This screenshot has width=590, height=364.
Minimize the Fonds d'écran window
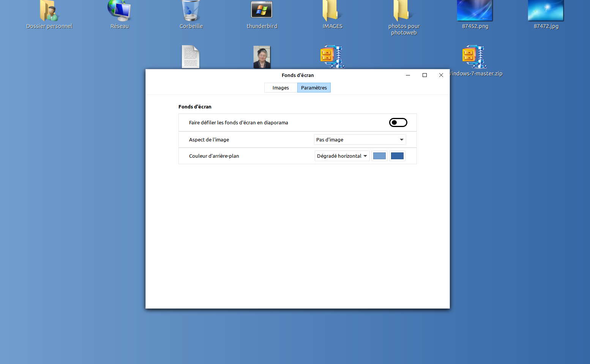(x=408, y=75)
